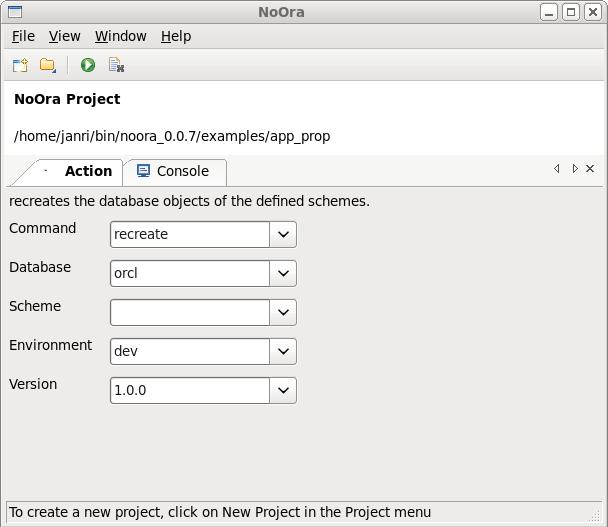Click the Version field showing 1.0.0

(x=190, y=390)
